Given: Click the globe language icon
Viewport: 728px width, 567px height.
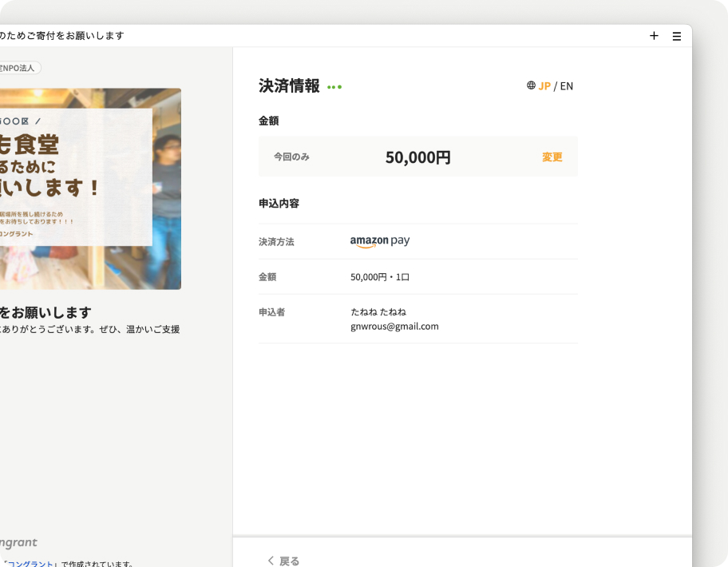Looking at the screenshot, I should click(x=531, y=85).
